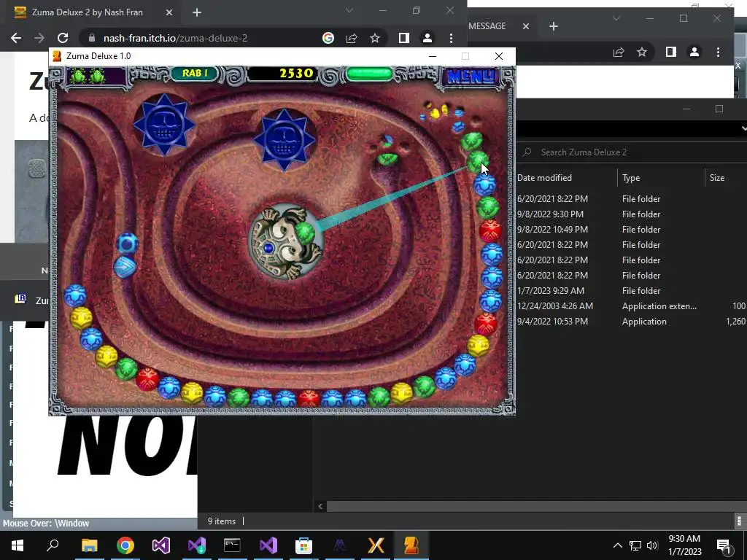Reload the nash-fran.itch.io page
747x560 pixels.
63,38
